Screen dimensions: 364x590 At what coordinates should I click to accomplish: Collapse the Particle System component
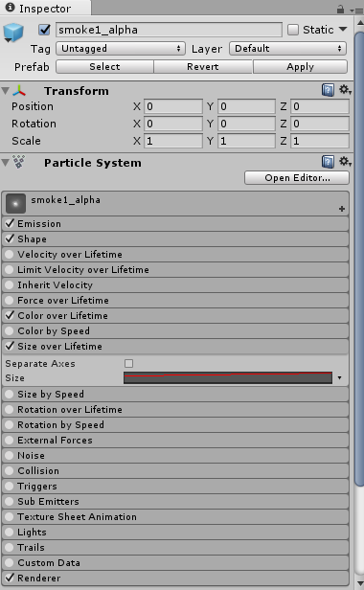coord(6,163)
